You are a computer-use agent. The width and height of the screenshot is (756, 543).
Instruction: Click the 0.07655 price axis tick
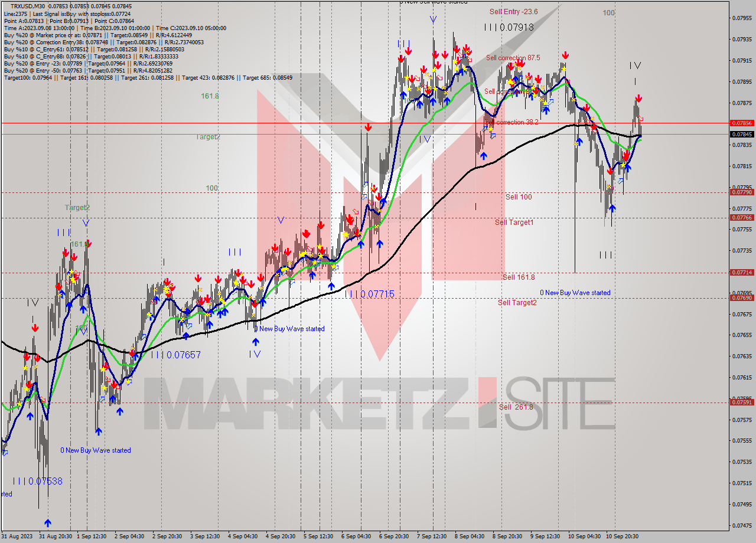click(742, 335)
